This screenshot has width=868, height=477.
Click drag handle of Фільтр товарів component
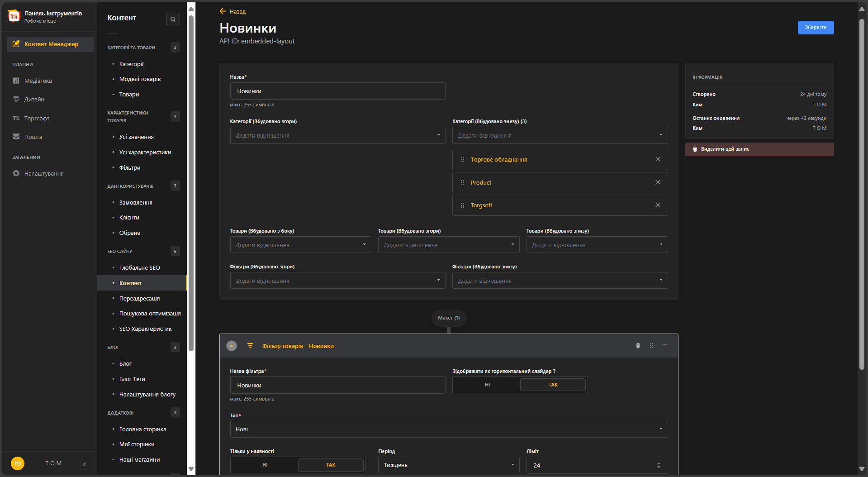(x=651, y=346)
